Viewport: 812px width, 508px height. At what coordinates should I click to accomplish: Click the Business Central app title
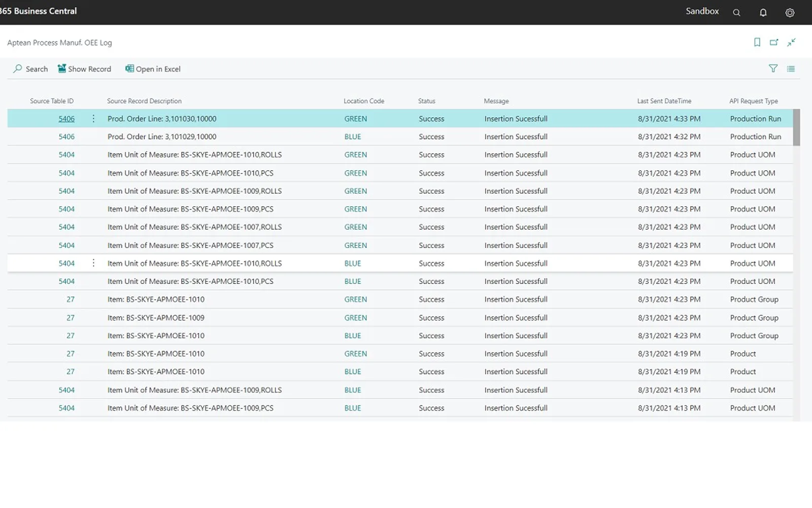[39, 11]
